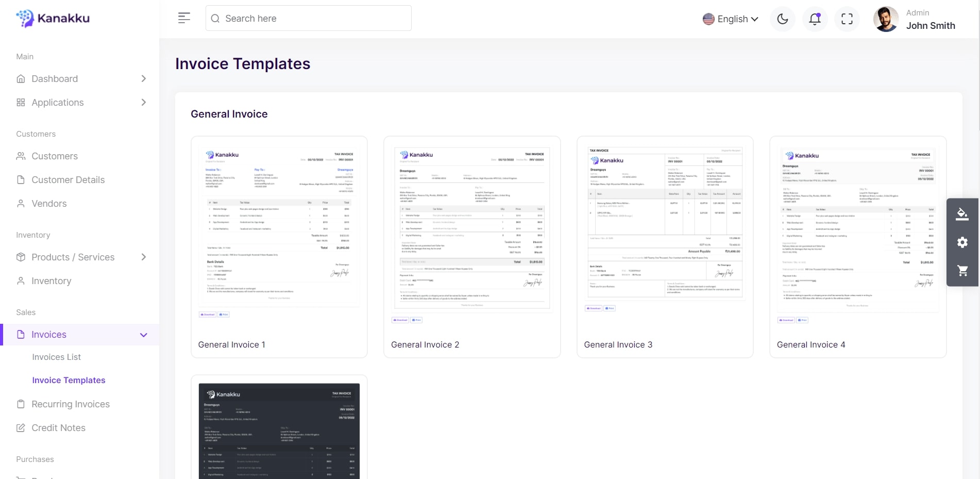The height and width of the screenshot is (479, 980).
Task: Select Invoice Templates in the sidebar
Action: 69,380
